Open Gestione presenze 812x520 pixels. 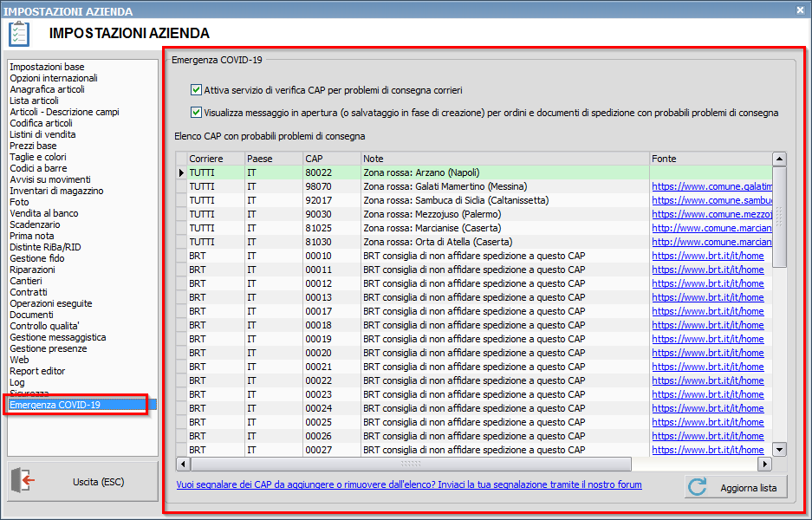(49, 348)
